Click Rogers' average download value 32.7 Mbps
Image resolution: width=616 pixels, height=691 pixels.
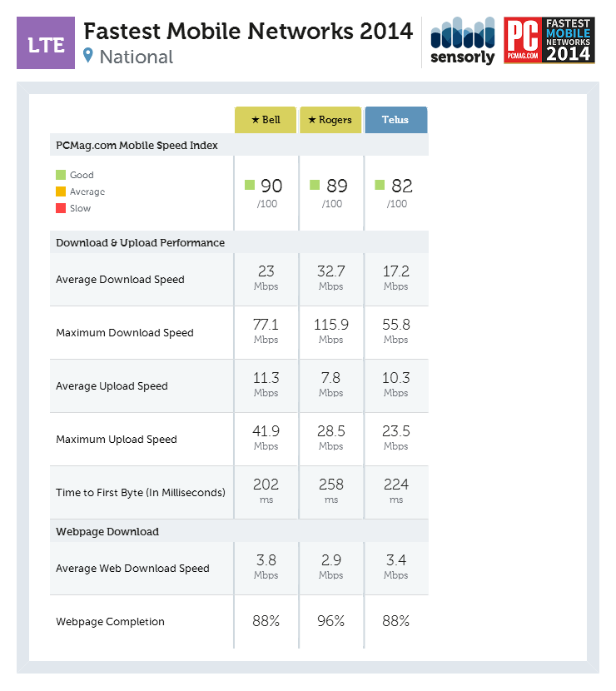click(331, 277)
